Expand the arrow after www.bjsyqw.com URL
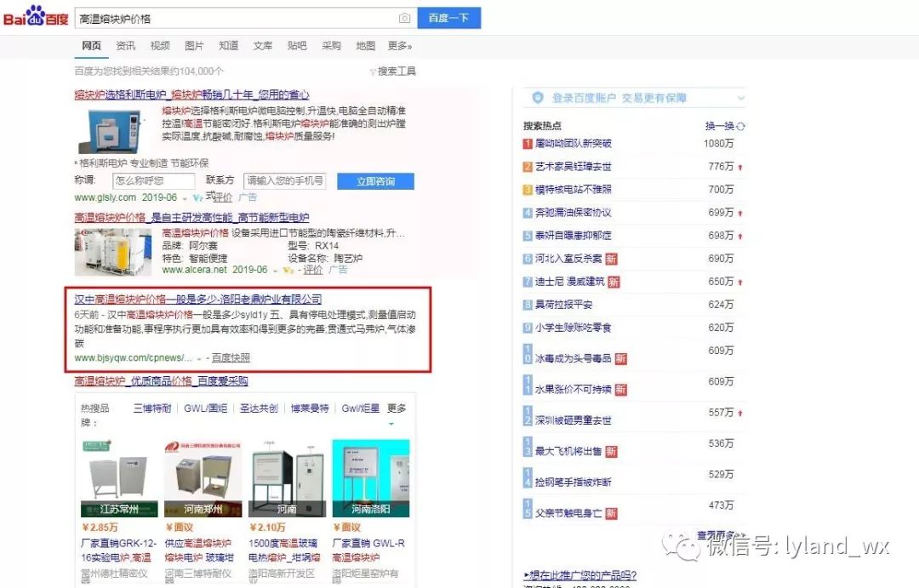The width and height of the screenshot is (919, 588). point(200,358)
